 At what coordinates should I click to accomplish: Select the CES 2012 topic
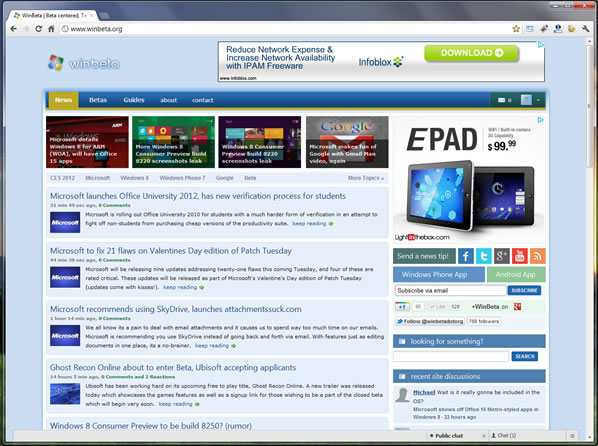[x=63, y=178]
